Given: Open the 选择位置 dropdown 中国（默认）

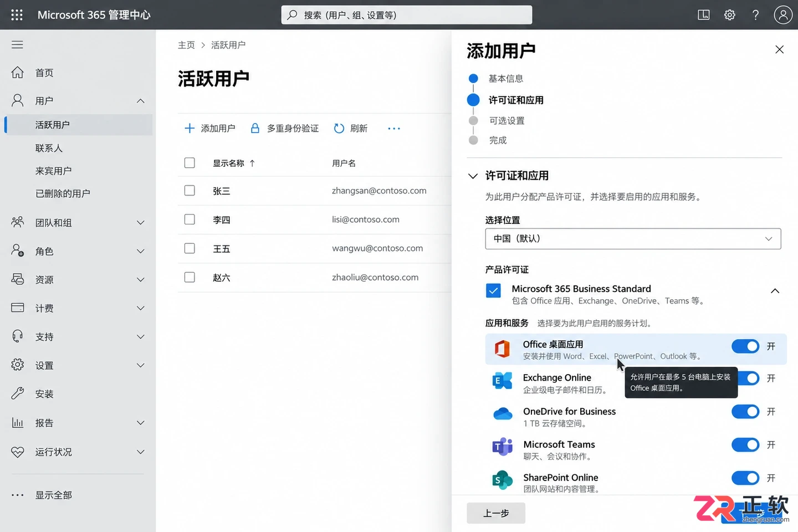Looking at the screenshot, I should pos(633,239).
